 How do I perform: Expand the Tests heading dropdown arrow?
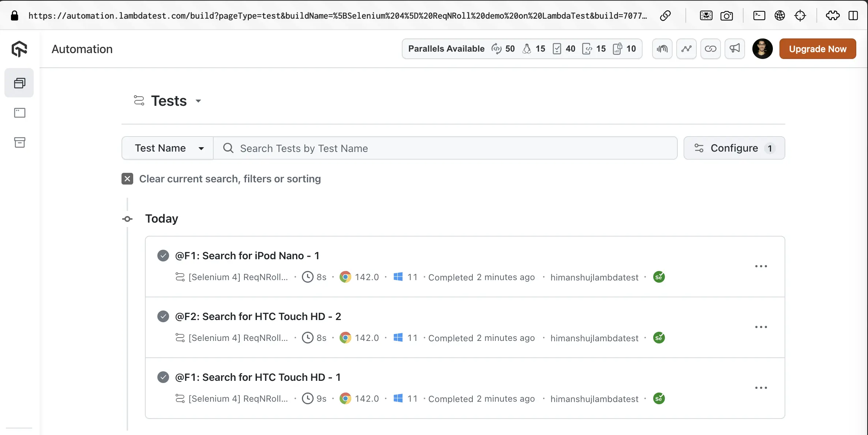[x=198, y=101]
